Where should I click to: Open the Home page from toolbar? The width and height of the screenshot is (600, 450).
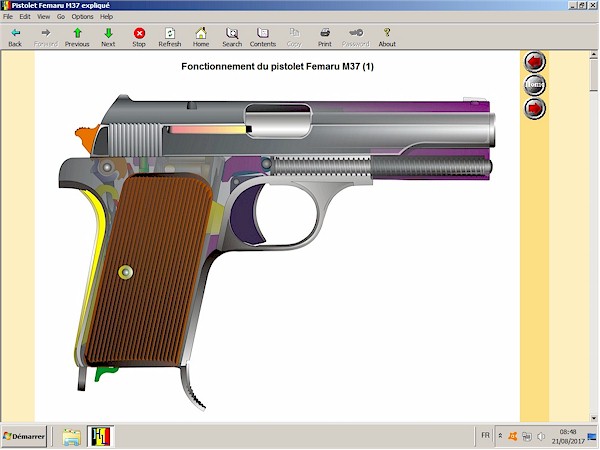201,38
